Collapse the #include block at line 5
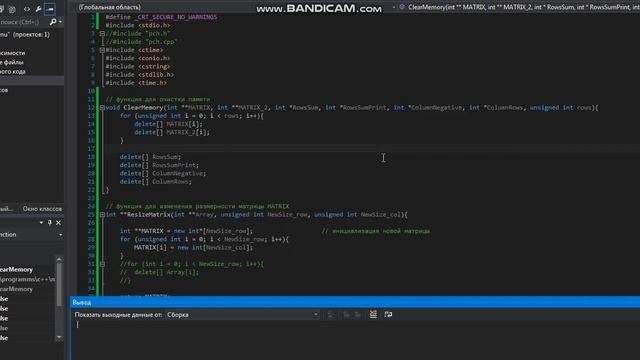Image resolution: width=640 pixels, height=360 pixels. 102,50
